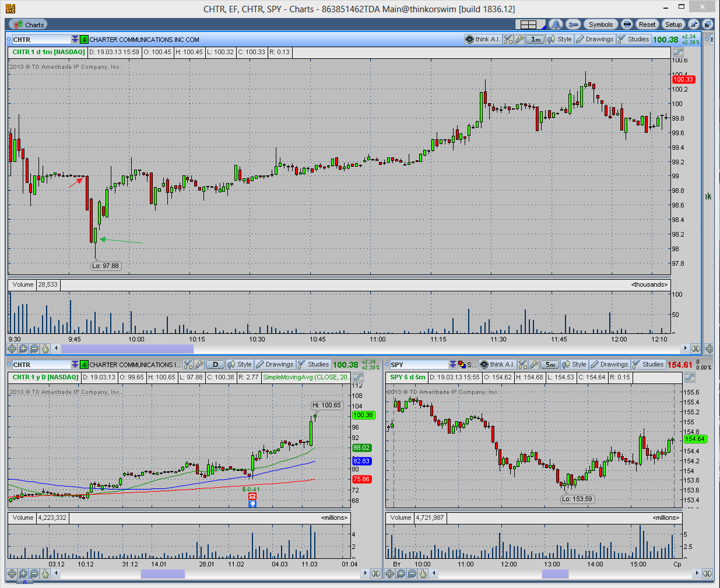The image size is (720, 588).
Task: Expand symbol dropdown arrow in top chart
Action: click(x=75, y=40)
